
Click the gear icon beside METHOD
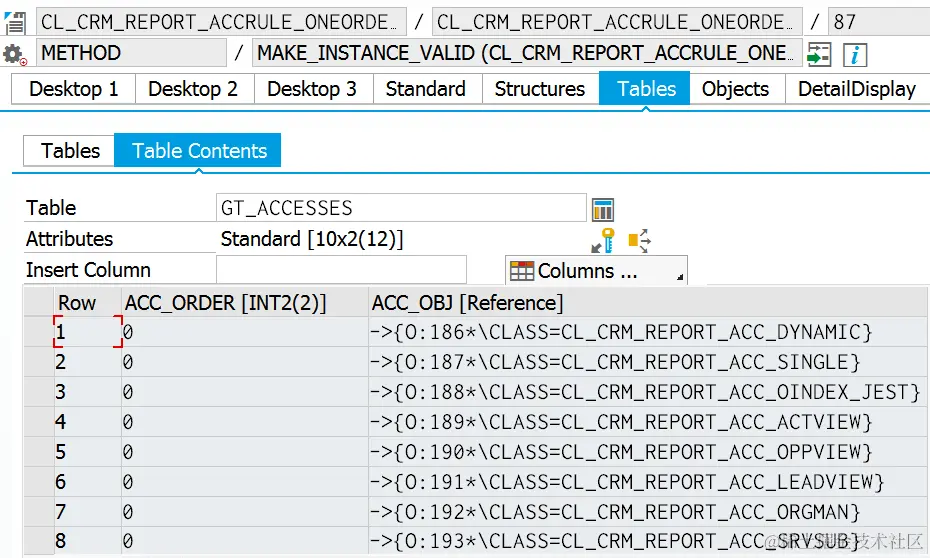[14, 54]
